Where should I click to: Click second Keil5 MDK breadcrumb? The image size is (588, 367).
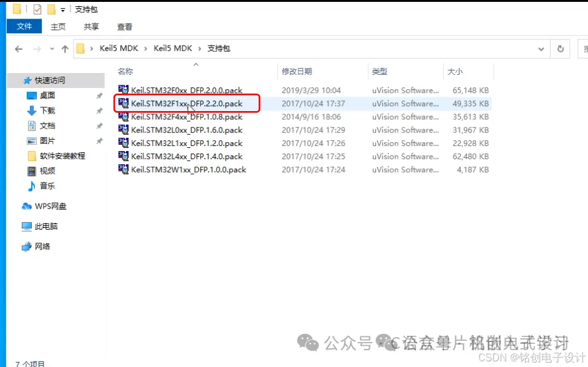pos(173,49)
